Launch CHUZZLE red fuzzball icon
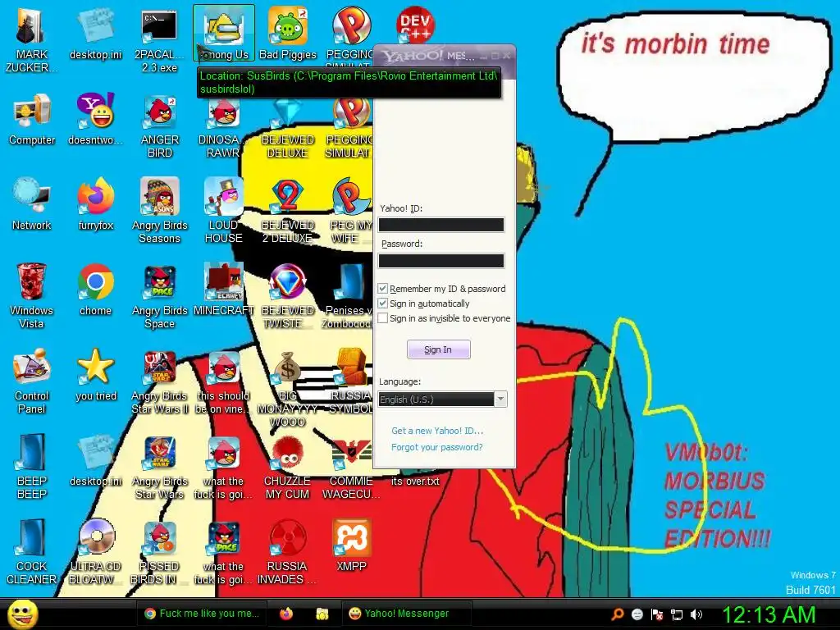 (287, 466)
